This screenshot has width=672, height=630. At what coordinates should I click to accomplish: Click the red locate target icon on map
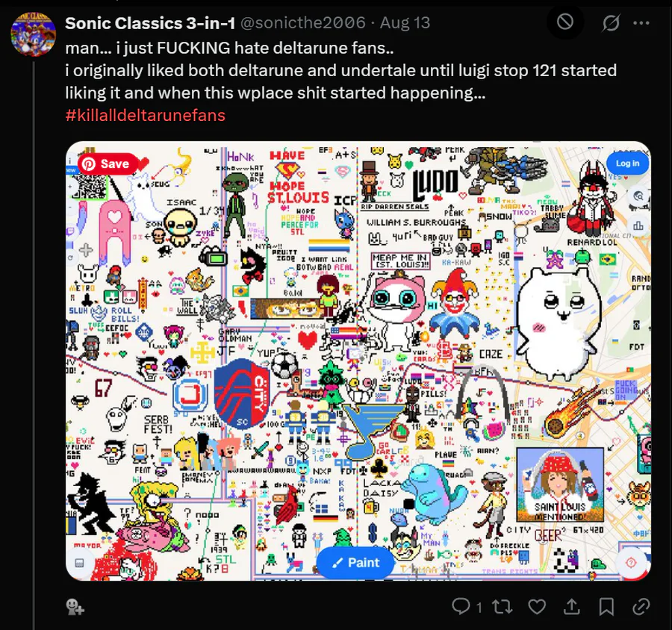pyautogui.click(x=630, y=562)
